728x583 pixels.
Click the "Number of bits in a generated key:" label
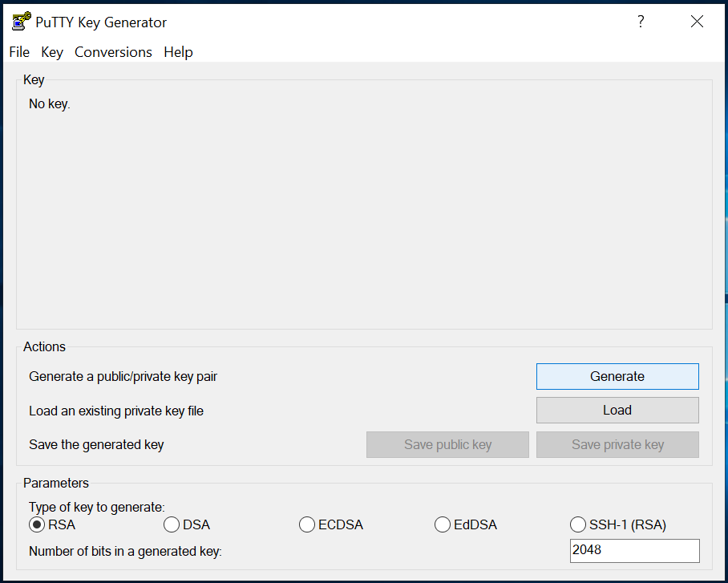[125, 551]
